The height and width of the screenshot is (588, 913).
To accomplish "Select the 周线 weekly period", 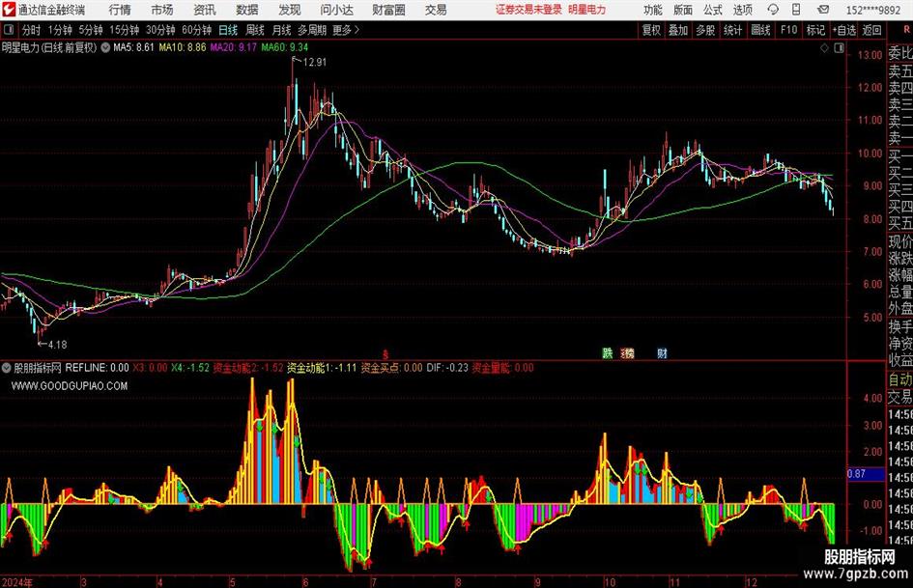I will (x=255, y=30).
